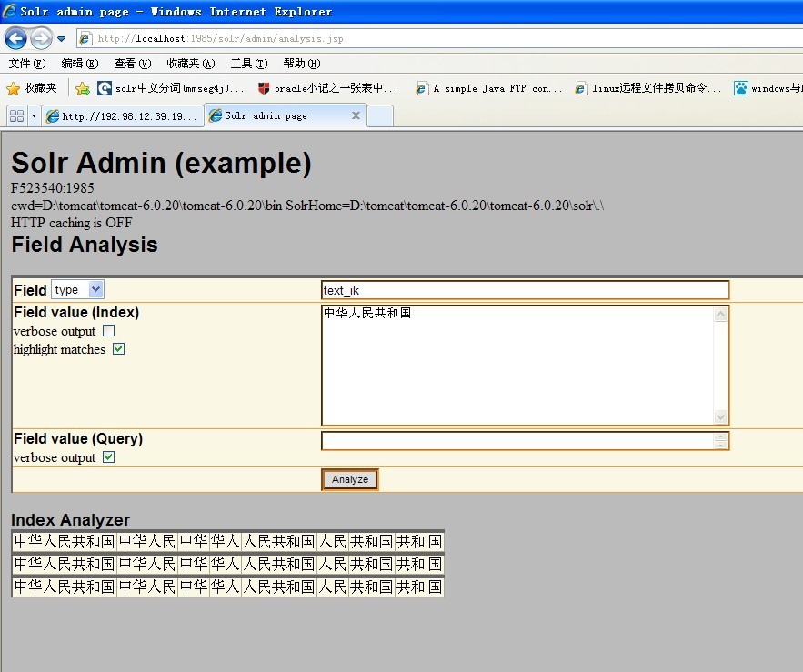Go back with the browser Back arrow
This screenshot has width=803, height=672.
(x=15, y=38)
